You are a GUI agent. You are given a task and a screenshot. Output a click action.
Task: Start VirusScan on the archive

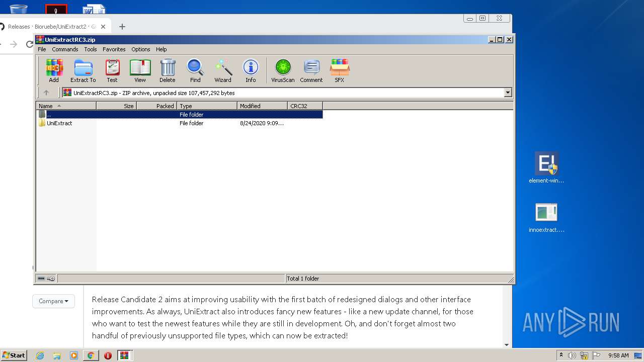283,70
